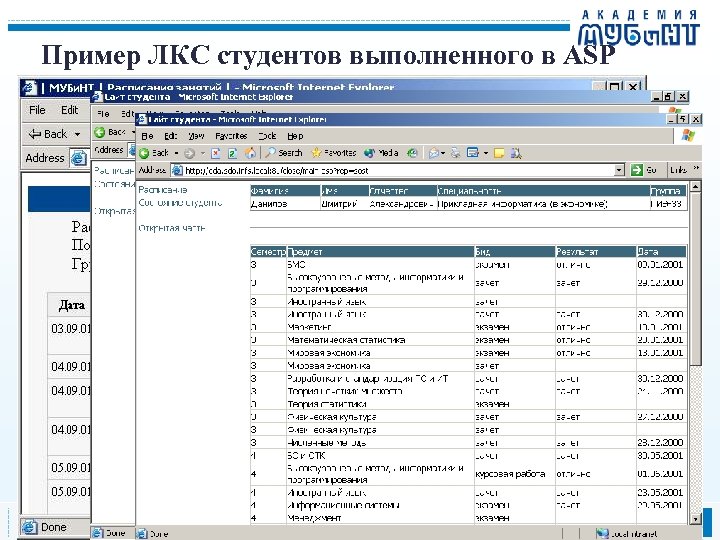Click the Edit page icon in the toolbar

[472, 152]
